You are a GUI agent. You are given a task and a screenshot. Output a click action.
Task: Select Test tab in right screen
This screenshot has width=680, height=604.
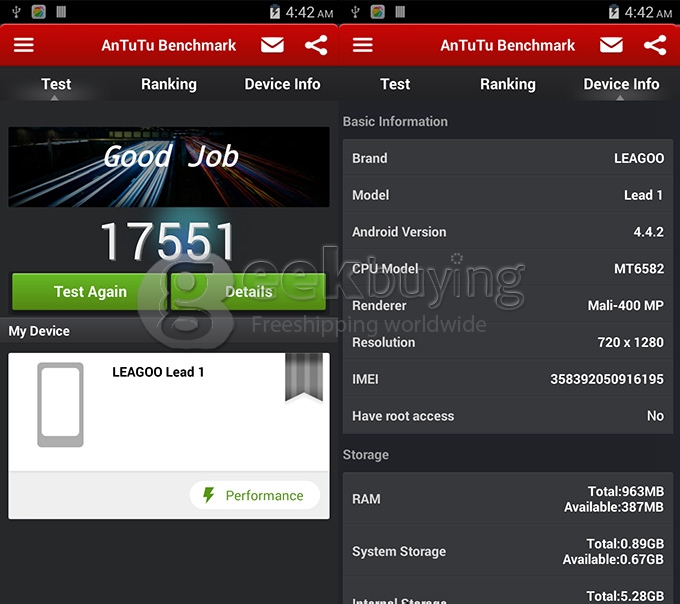pos(395,84)
